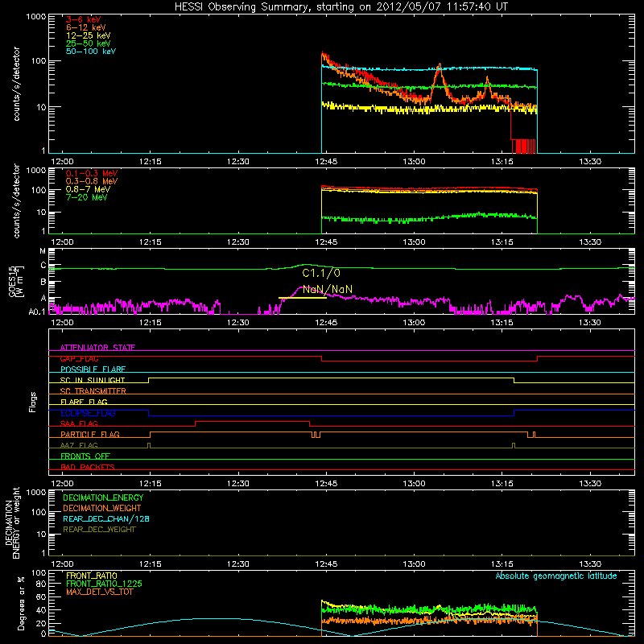Click the green "7-20 MeV" legend label
644x644 pixels.
86,197
